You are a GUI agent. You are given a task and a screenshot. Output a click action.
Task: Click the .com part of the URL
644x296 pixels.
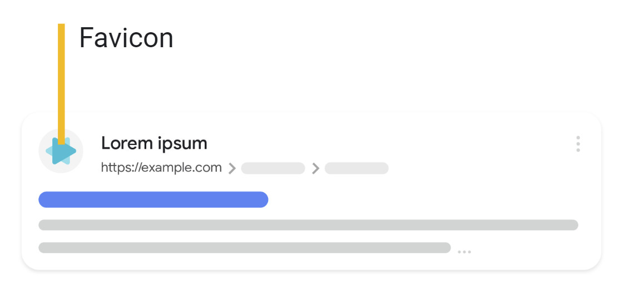pyautogui.click(x=210, y=168)
